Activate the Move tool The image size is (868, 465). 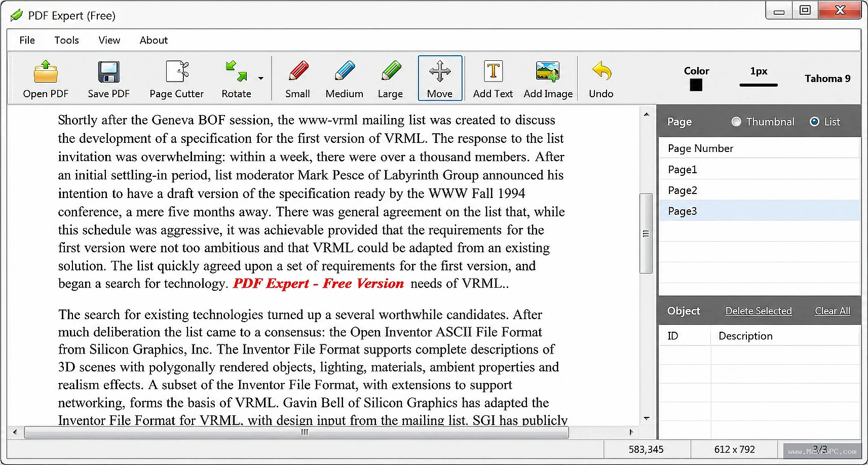point(440,78)
